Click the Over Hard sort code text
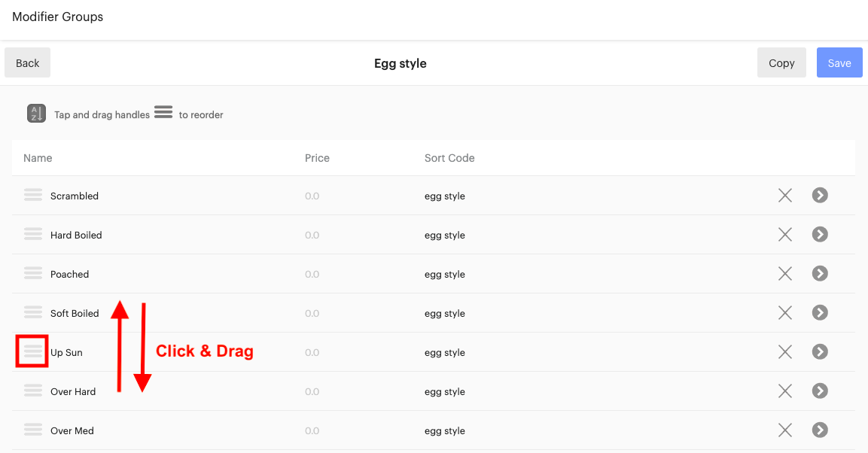 444,391
